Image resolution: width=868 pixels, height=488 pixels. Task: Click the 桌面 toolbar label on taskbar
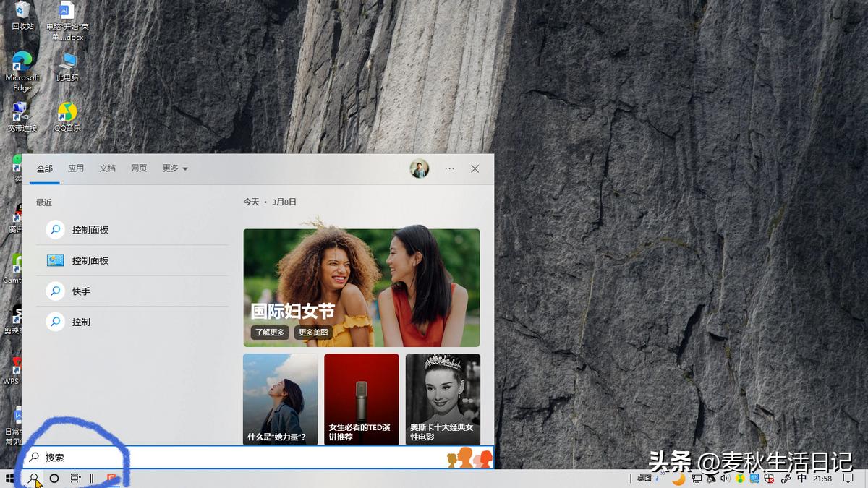click(644, 479)
